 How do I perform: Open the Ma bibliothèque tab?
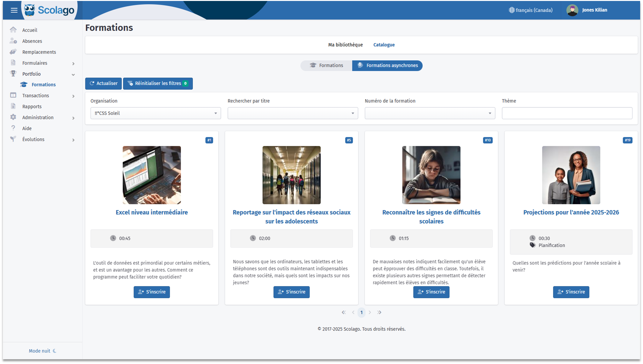[x=345, y=45]
